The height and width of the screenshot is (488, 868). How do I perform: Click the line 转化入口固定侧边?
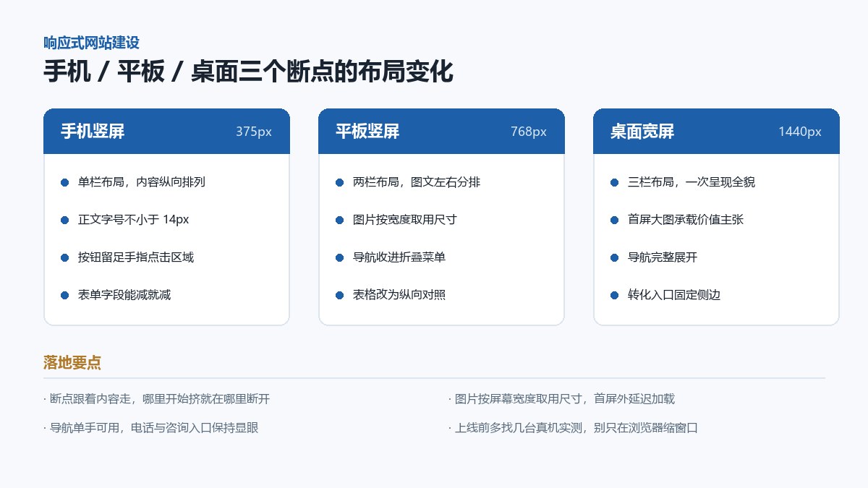pyautogui.click(x=674, y=295)
